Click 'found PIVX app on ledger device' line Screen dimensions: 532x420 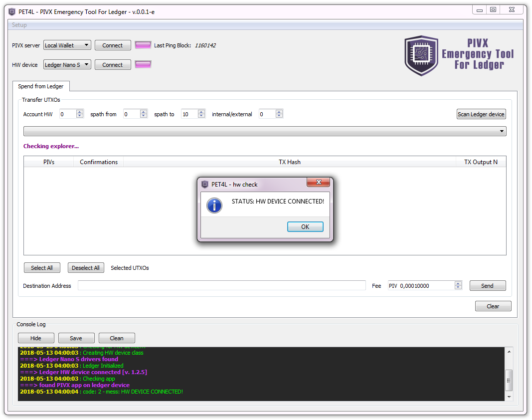click(75, 385)
